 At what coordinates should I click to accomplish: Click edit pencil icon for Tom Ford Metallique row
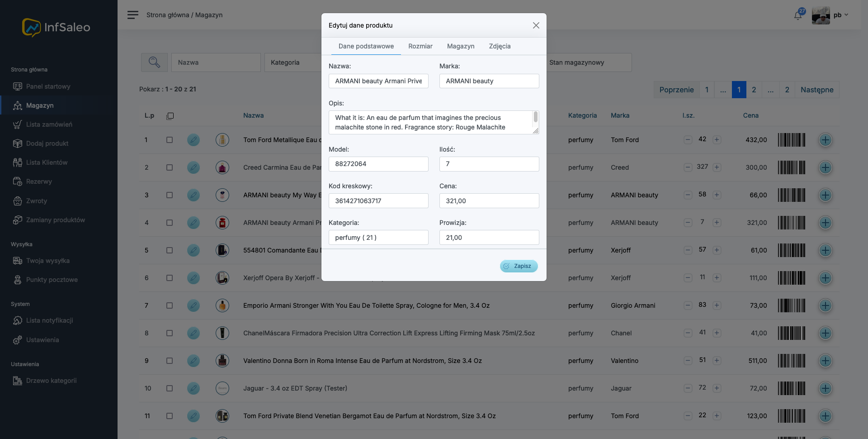pos(193,140)
